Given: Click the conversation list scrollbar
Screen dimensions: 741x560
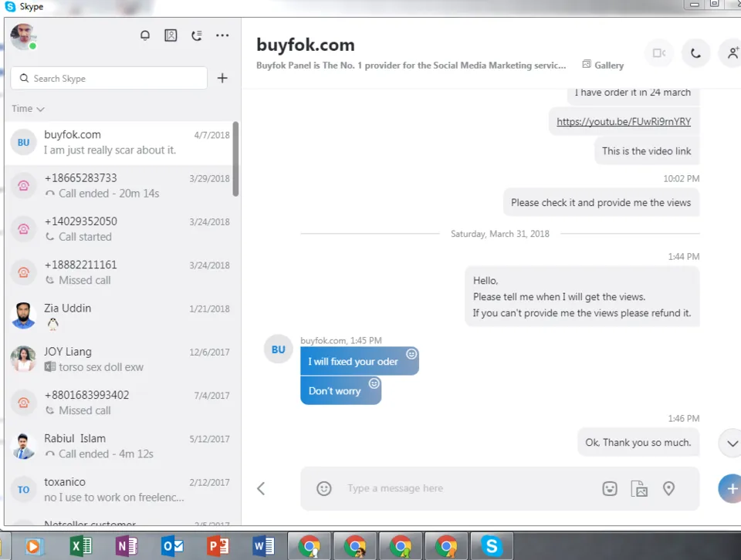Looking at the screenshot, I should 236,159.
